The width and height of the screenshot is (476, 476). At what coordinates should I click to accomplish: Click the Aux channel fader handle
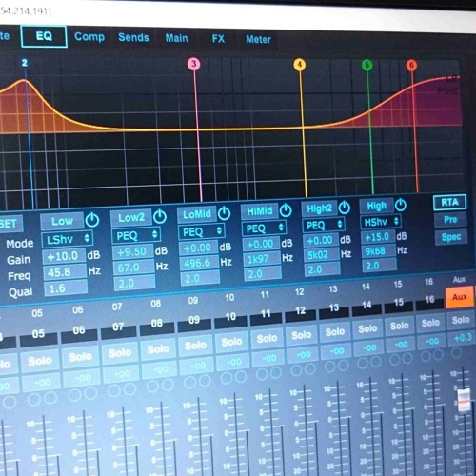(464, 401)
